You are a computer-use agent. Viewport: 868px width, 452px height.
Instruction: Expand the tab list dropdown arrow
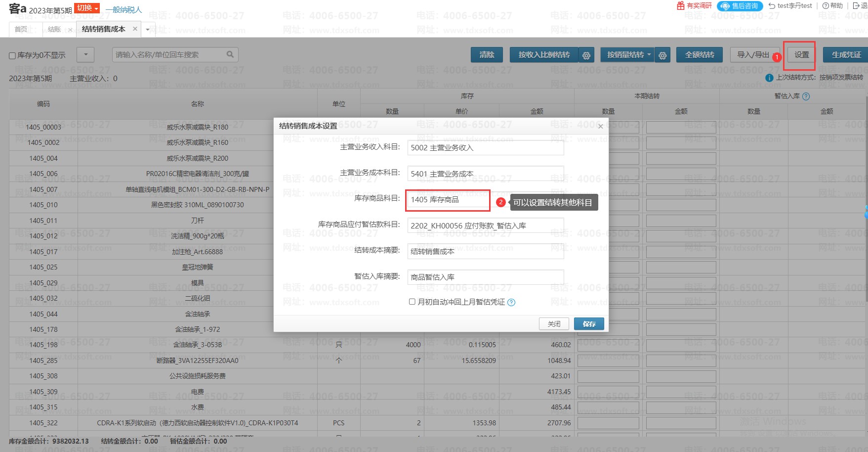(147, 30)
